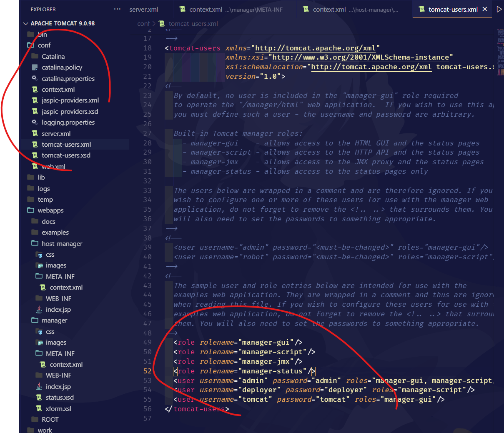This screenshot has width=504, height=433.
Task: Expand the ROOT folder
Action: tap(50, 419)
